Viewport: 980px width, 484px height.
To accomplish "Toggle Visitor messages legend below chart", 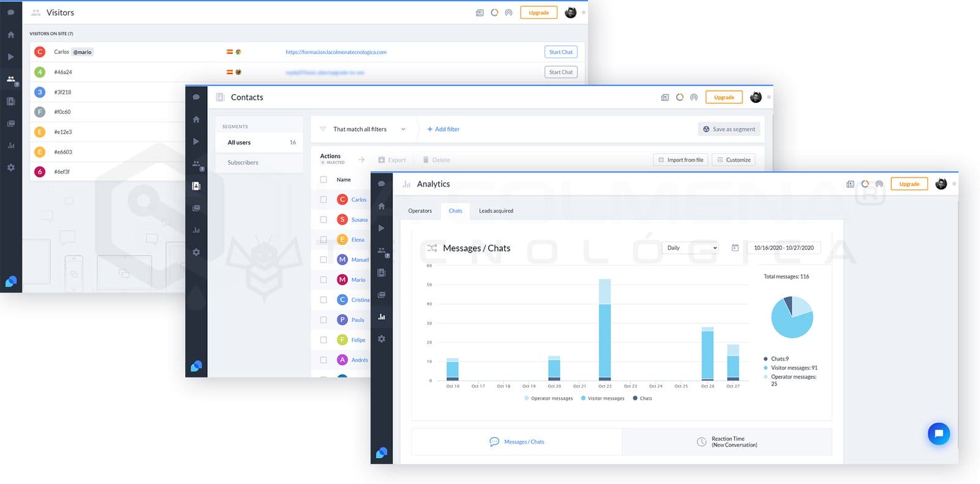I will [603, 398].
